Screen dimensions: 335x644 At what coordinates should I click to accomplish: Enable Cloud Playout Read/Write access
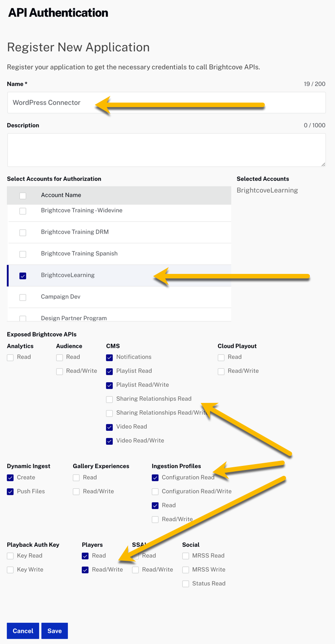(221, 371)
